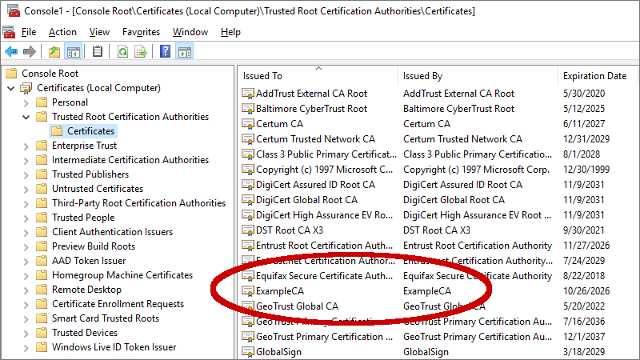The image size is (640, 360).
Task: Click the Baltimore CyberTrust Root certificate icon
Action: 248,109
